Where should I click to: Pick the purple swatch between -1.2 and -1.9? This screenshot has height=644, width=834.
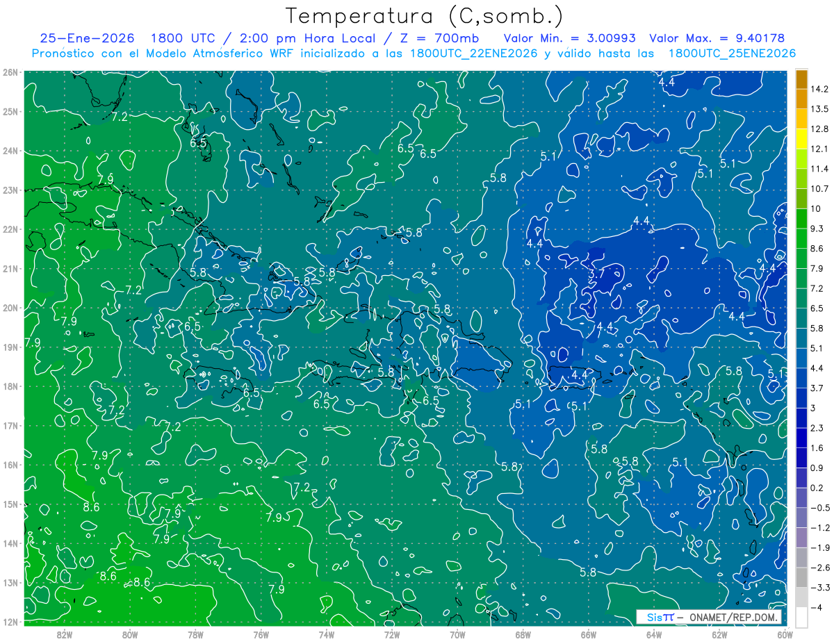(x=801, y=538)
